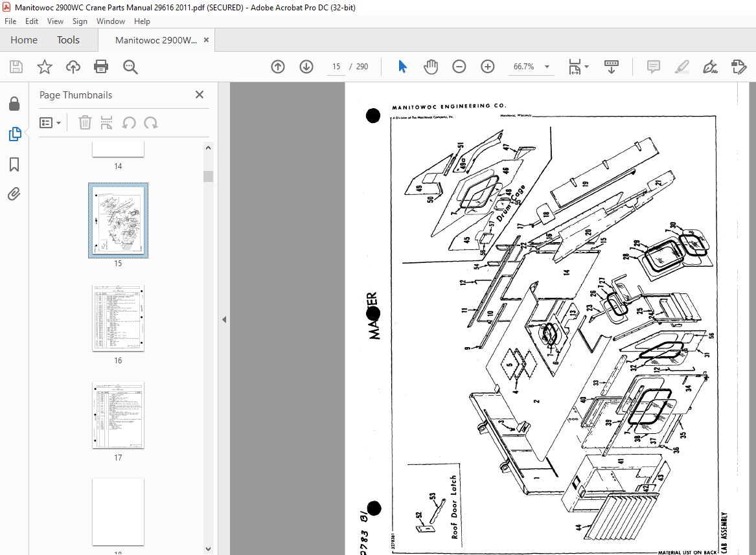Select the Highlight text pen
The image size is (756, 555).
682,67
